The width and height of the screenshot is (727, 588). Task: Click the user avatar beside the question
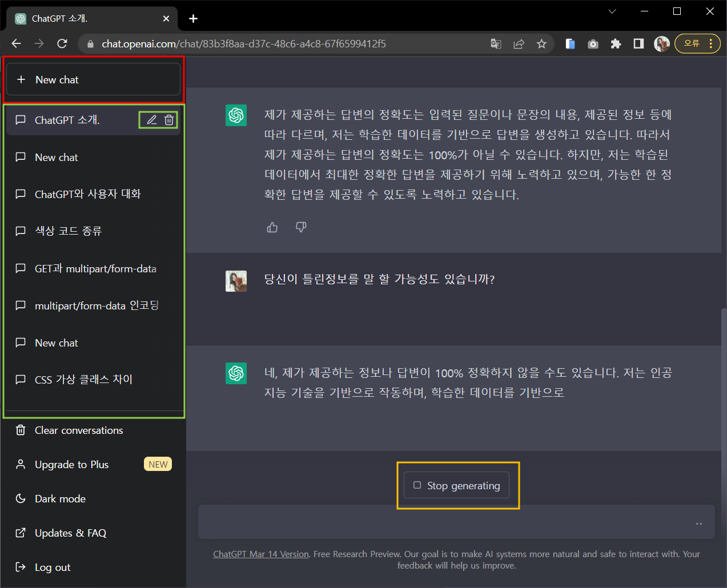[236, 281]
